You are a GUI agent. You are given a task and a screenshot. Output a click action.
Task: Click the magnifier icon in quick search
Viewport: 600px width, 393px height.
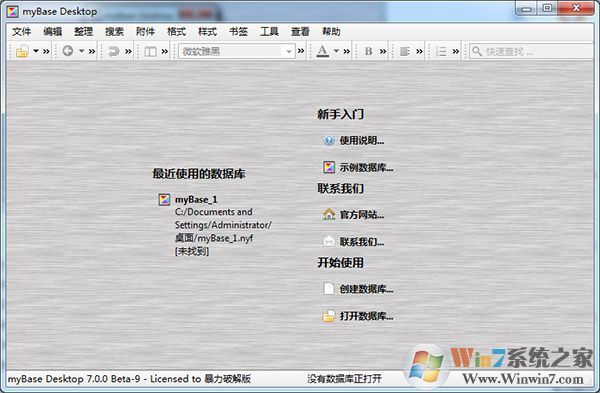(476, 51)
